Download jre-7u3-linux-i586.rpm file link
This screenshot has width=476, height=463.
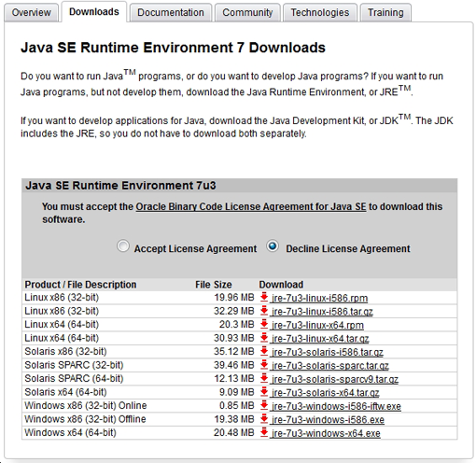pos(319,298)
